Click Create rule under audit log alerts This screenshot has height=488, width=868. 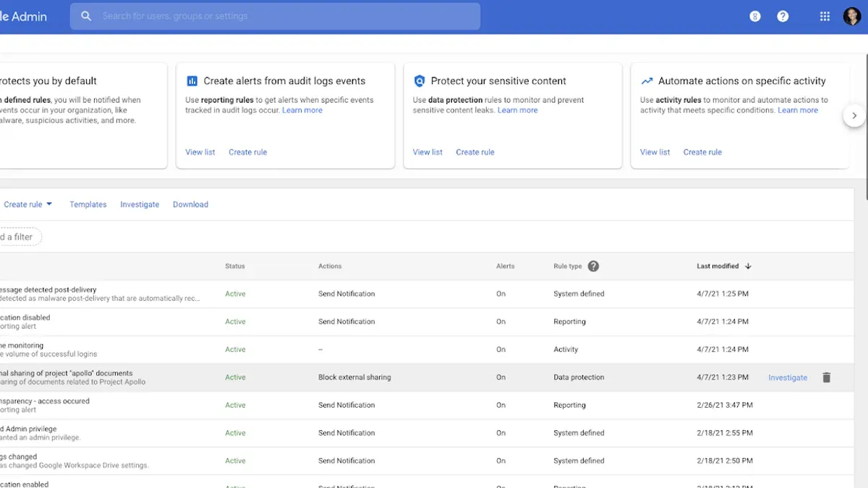click(248, 152)
